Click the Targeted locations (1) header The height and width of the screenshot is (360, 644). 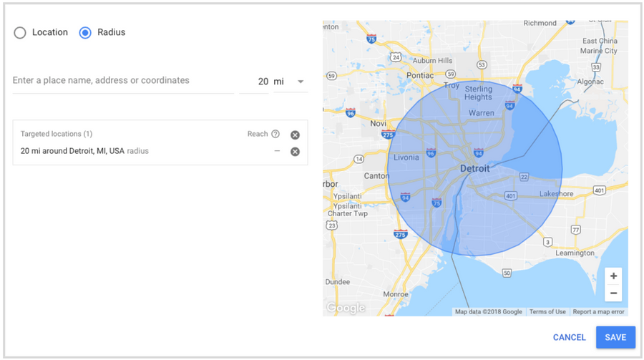point(57,134)
